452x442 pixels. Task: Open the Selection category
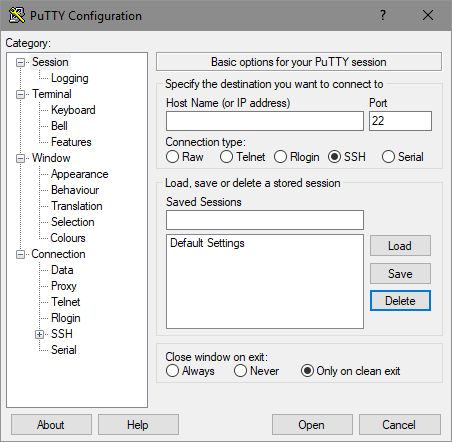73,222
